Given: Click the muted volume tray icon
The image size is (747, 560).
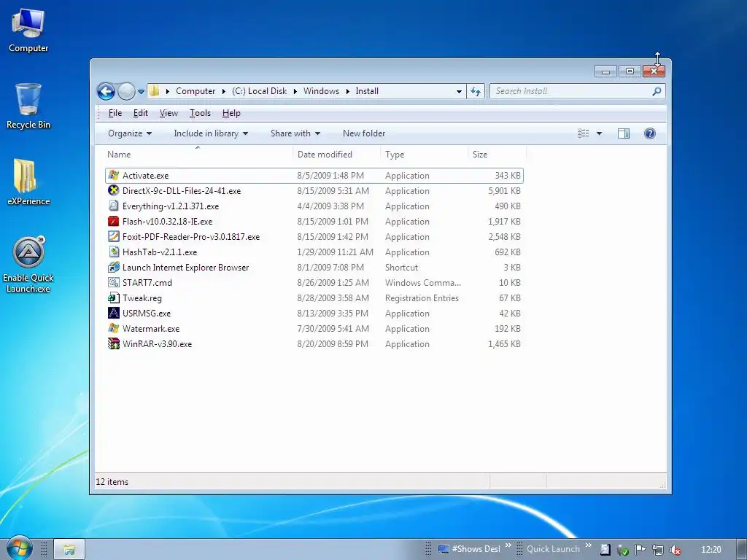Looking at the screenshot, I should click(x=675, y=550).
